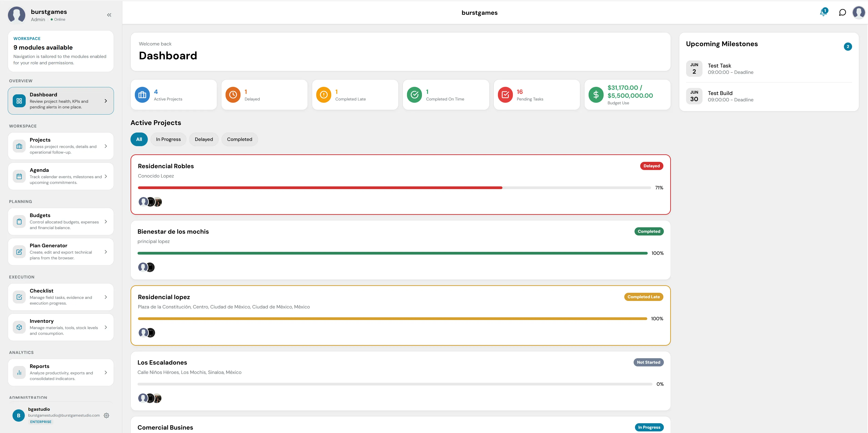This screenshot has height=433, width=868.
Task: Open Residencial Robles project title
Action: click(x=166, y=166)
